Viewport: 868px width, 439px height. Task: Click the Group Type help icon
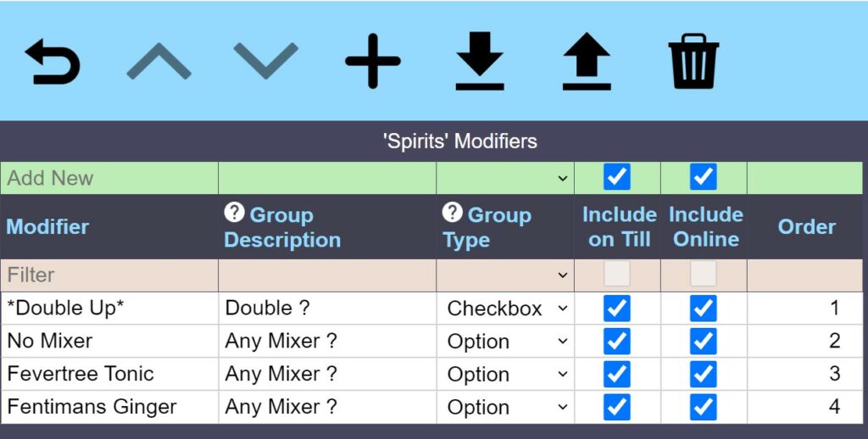point(453,213)
